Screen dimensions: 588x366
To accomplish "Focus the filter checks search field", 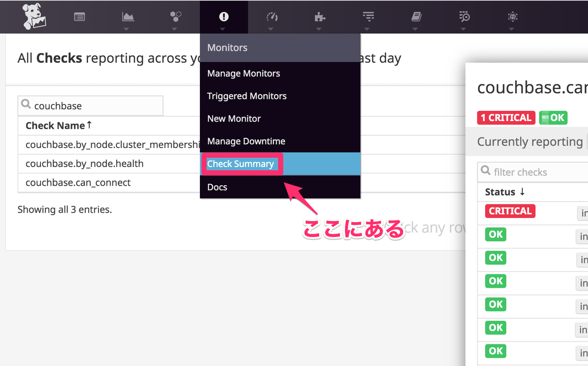I will (533, 172).
